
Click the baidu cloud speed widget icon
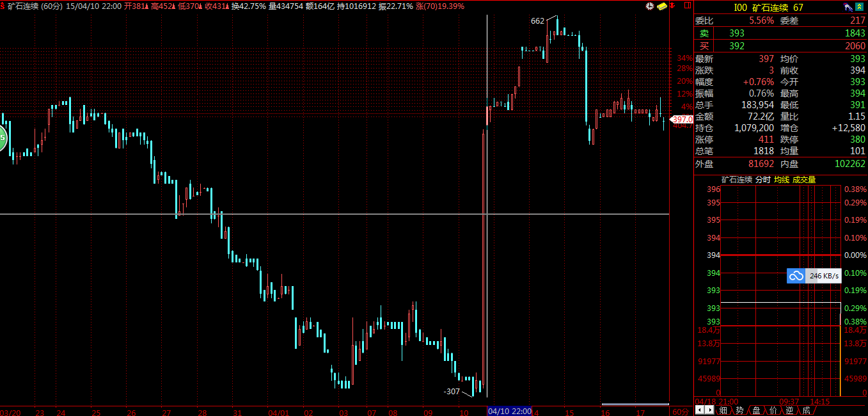coord(796,276)
